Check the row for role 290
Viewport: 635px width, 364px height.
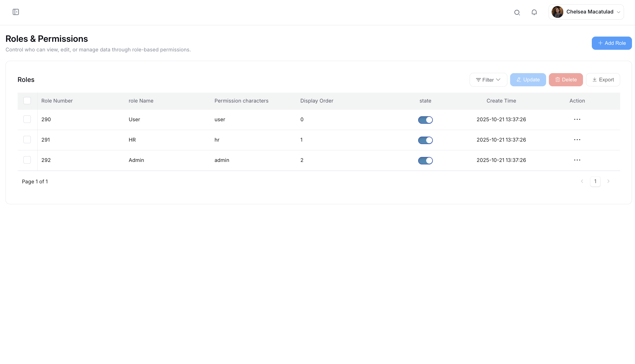27,119
